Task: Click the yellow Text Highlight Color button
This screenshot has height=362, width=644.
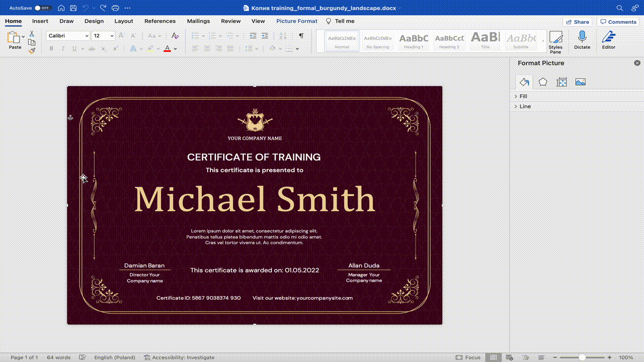Action: tap(150, 49)
